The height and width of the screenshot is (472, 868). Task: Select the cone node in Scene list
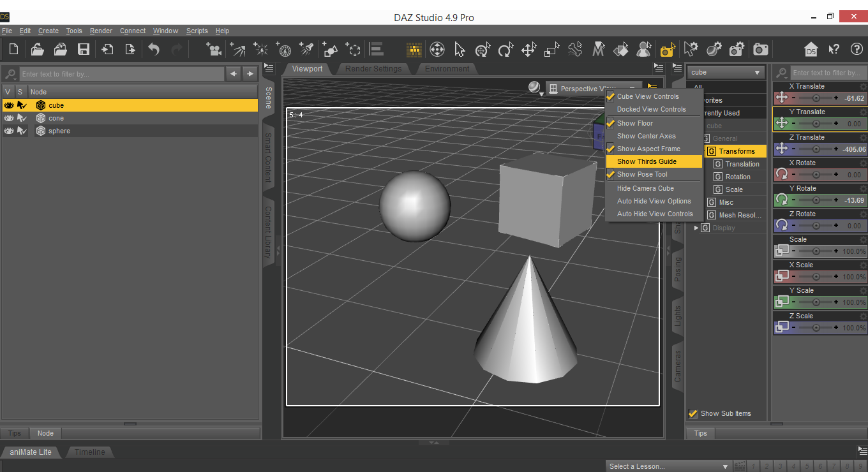(x=56, y=118)
